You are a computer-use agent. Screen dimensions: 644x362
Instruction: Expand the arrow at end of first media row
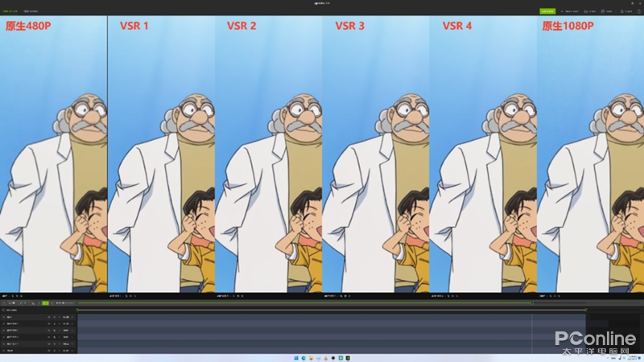72,317
